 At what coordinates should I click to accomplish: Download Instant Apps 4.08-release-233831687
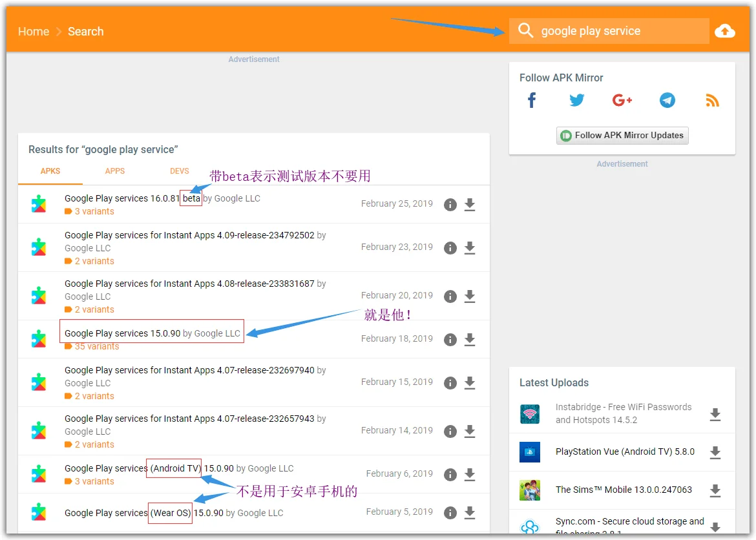click(470, 296)
